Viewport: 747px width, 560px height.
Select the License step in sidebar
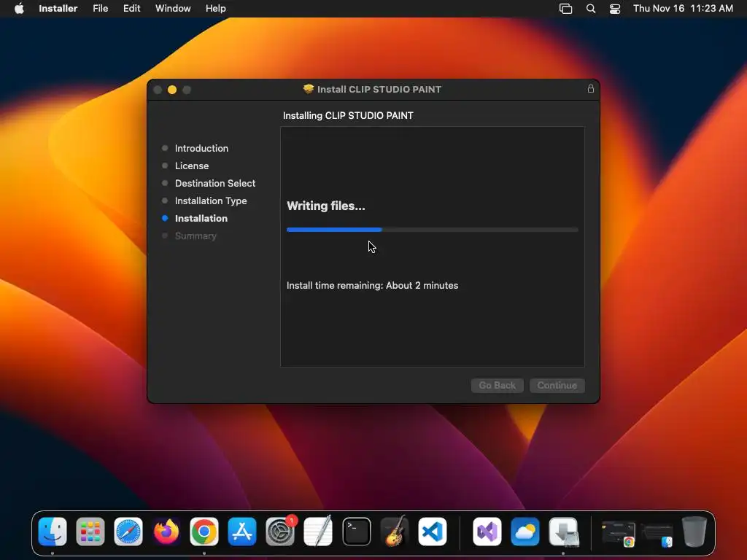(192, 166)
